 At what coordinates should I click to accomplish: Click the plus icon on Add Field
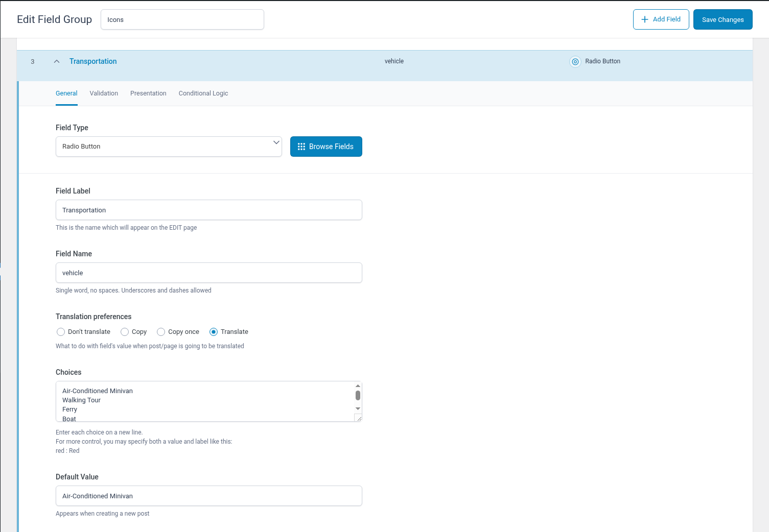(x=645, y=19)
